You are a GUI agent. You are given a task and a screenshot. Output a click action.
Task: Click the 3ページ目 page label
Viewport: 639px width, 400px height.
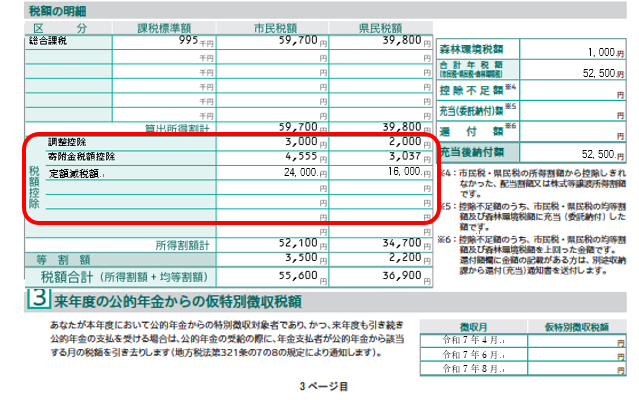(x=324, y=386)
